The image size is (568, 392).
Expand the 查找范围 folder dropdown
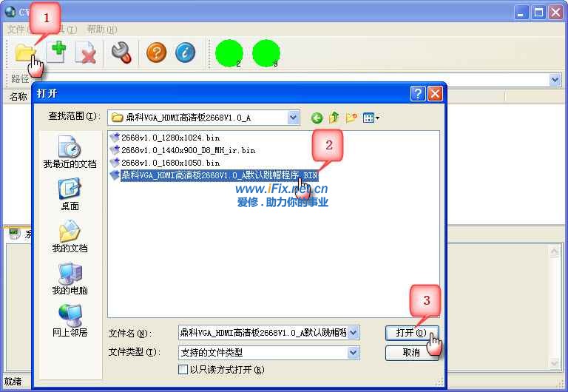(x=294, y=118)
